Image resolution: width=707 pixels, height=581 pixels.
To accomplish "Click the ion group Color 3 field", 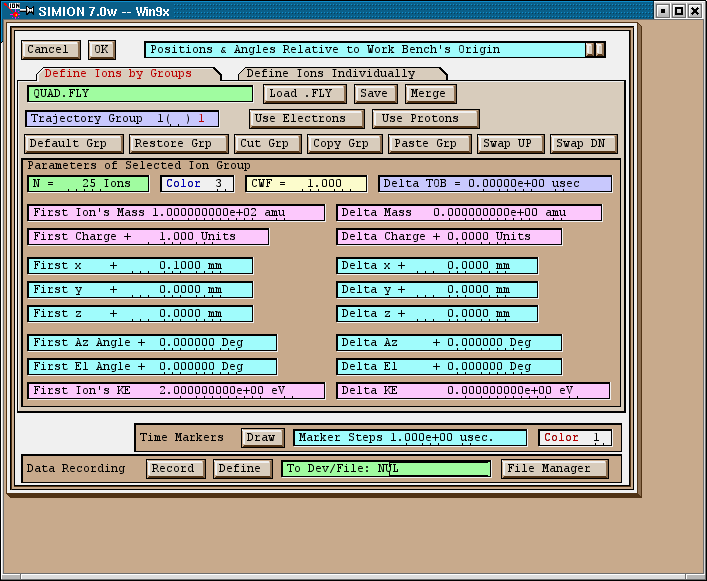I will tap(197, 184).
